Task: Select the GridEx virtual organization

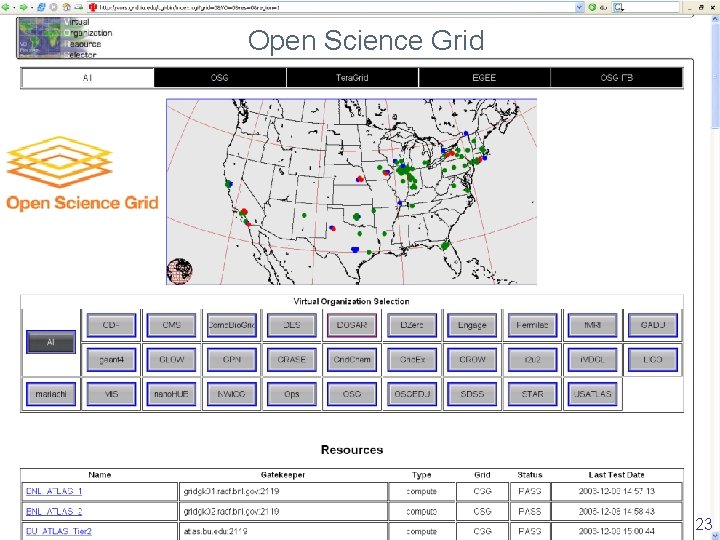Action: click(x=412, y=360)
